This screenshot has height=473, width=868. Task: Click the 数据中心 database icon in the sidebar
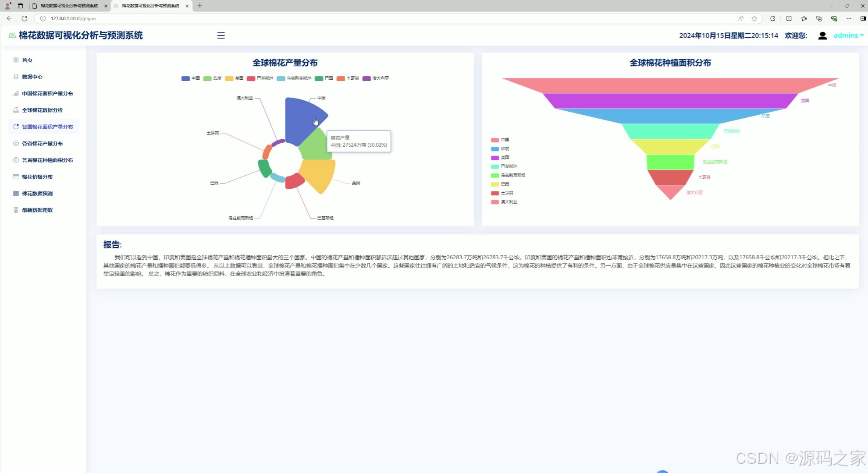(x=16, y=77)
